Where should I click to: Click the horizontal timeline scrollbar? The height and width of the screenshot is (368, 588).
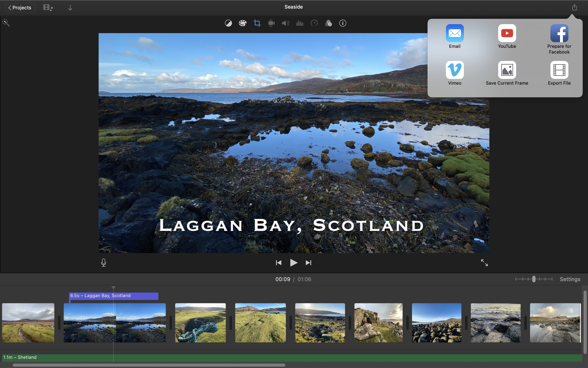click(149, 365)
